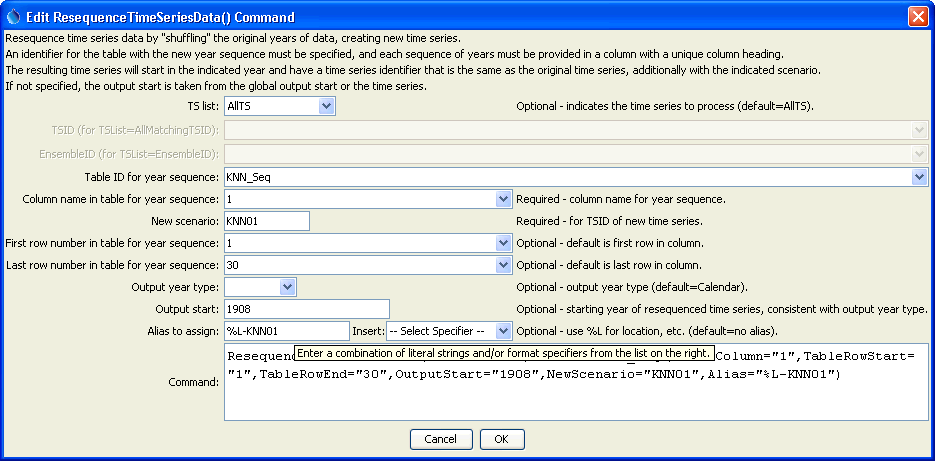Click the 'New scenario:' label
Screen dimensions: 935x461
click(x=185, y=221)
